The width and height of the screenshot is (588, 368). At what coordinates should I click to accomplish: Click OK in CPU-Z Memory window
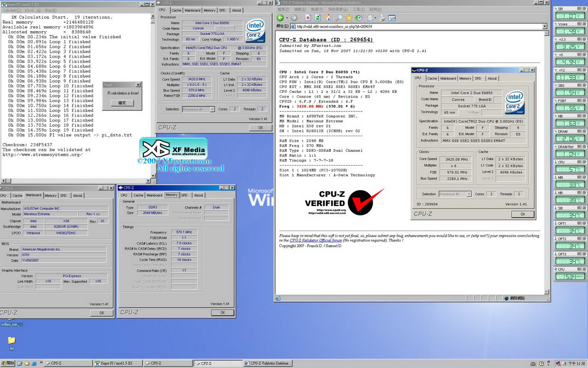[223, 313]
